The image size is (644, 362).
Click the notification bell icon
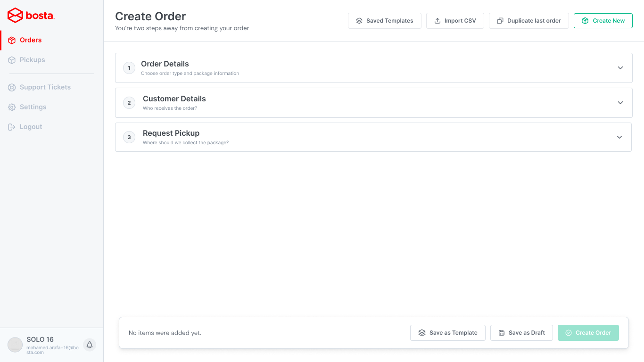90,345
